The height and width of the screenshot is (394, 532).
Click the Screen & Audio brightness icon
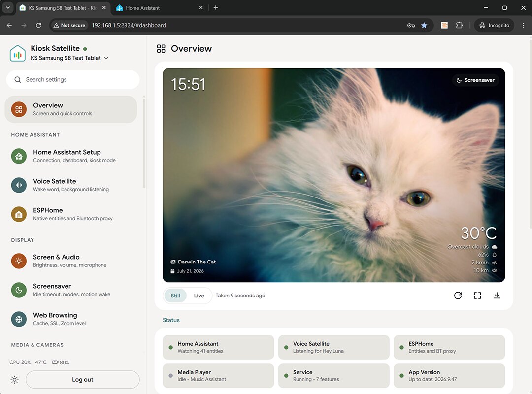(x=19, y=261)
